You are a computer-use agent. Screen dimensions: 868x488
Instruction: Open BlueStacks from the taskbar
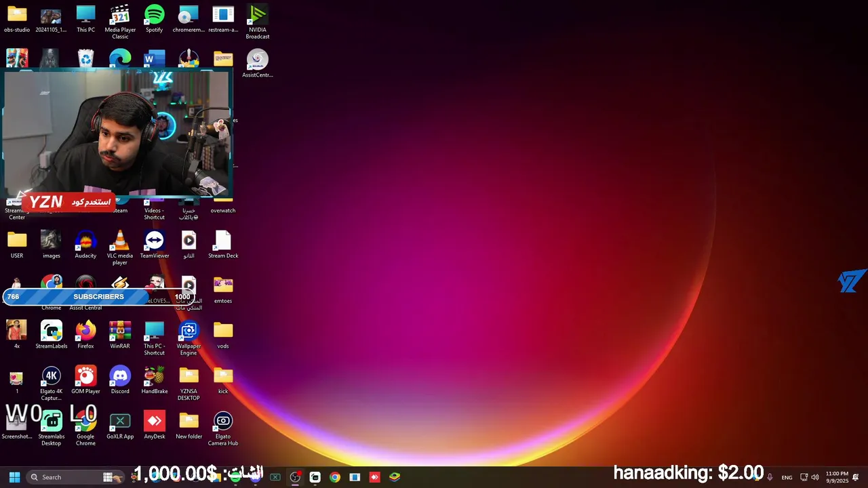click(x=395, y=477)
